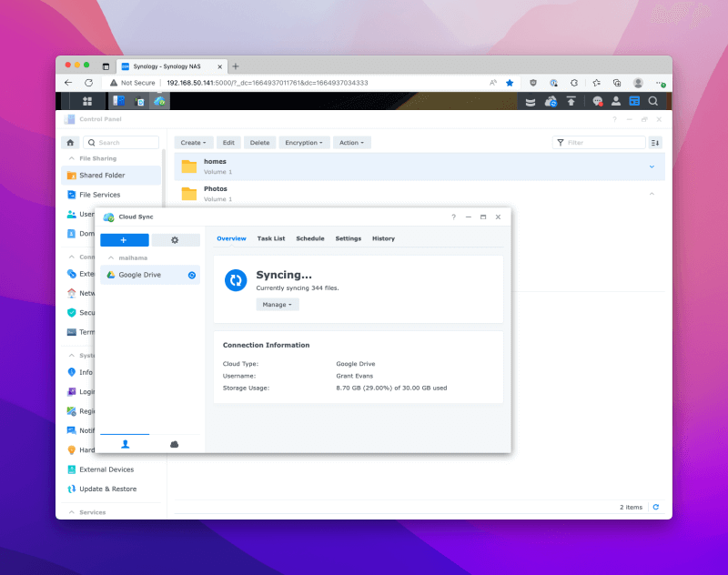The width and height of the screenshot is (728, 575).
Task: Open the user account person icon
Action: tap(616, 101)
